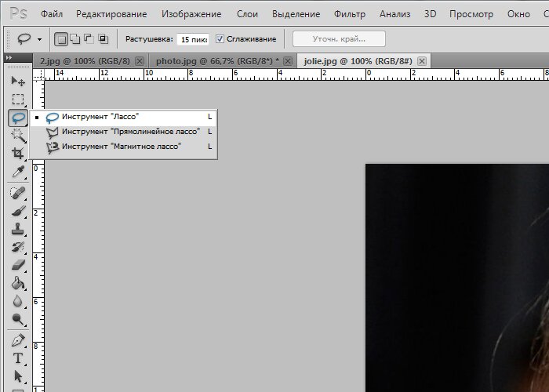This screenshot has height=392, width=549.
Task: Pick the Eyedropper tool
Action: click(18, 172)
